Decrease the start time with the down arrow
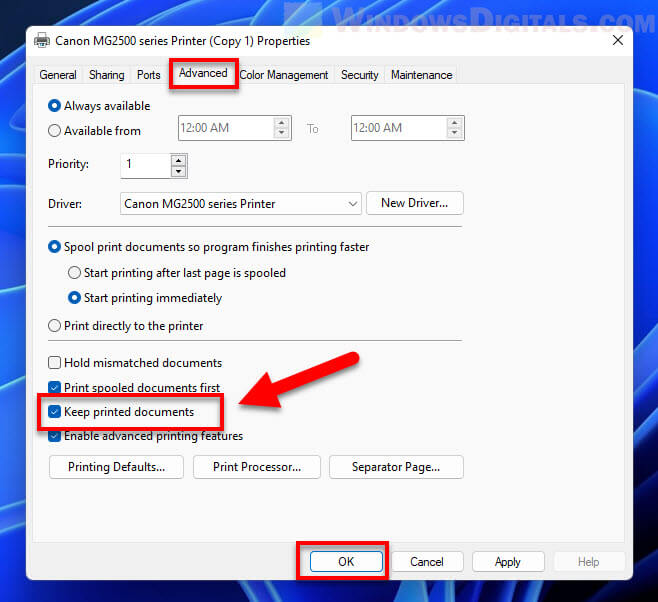Viewport: 658px width, 602px height. (x=282, y=133)
